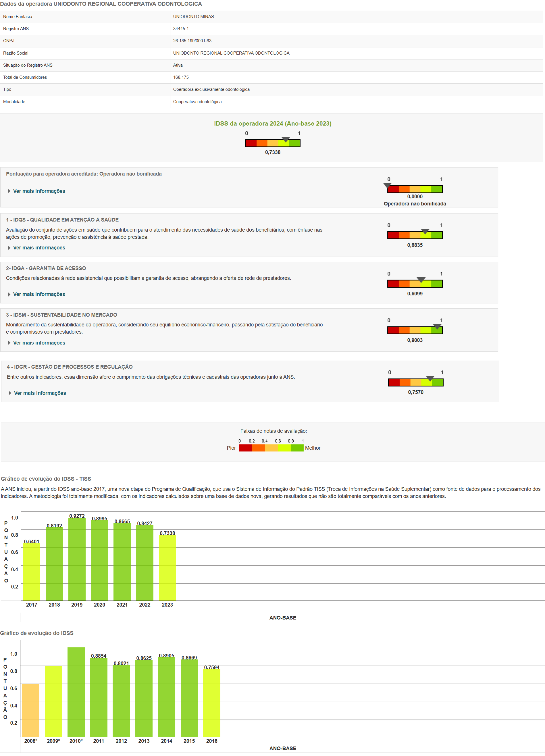The width and height of the screenshot is (545, 756).
Task: Click heading 'Gráfico de evolução do IDSS - TISS'
Action: click(46, 479)
